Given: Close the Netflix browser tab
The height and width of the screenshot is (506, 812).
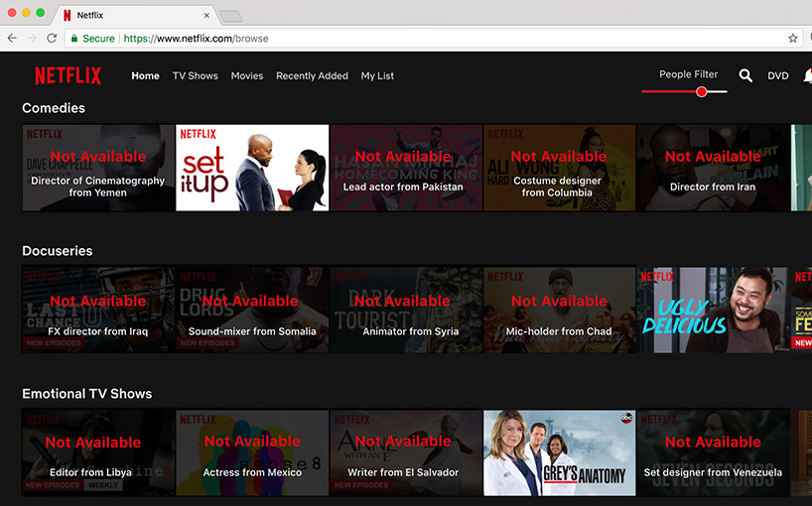Looking at the screenshot, I should pyautogui.click(x=206, y=16).
